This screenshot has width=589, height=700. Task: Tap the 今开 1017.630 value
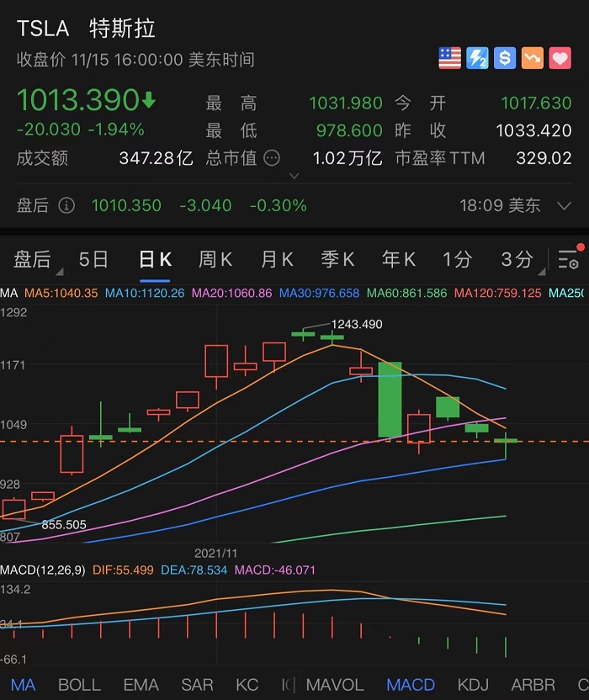tap(536, 103)
